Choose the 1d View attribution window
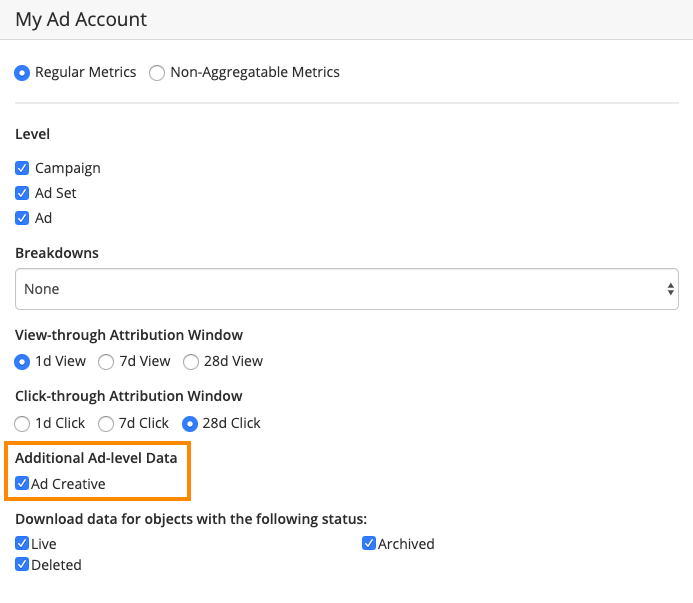Image resolution: width=693 pixels, height=603 pixels. point(22,362)
